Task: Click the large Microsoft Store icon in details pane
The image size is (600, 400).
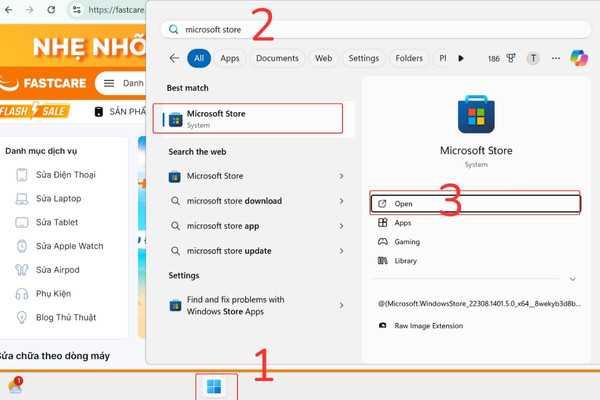Action: (x=476, y=114)
